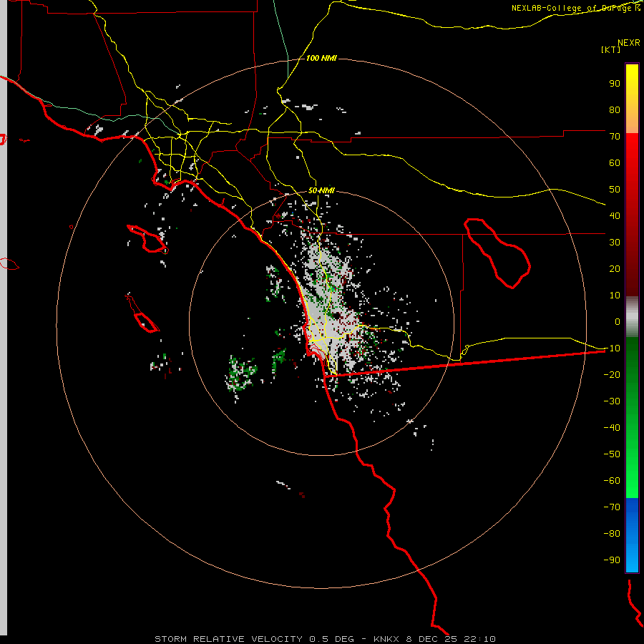644x644 pixels.
Task: Click the -30 scale value
Action: [612, 401]
